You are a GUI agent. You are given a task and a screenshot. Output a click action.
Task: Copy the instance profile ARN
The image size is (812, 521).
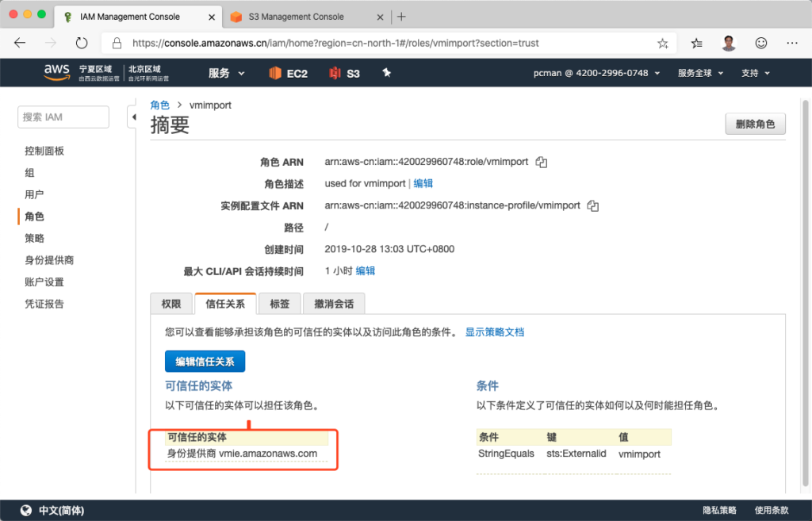[592, 205]
